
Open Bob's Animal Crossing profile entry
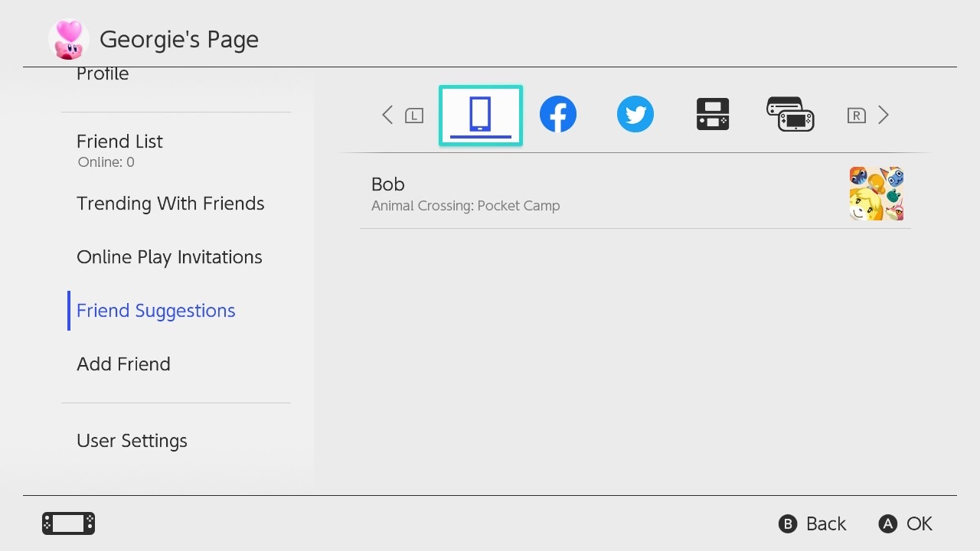click(536, 193)
